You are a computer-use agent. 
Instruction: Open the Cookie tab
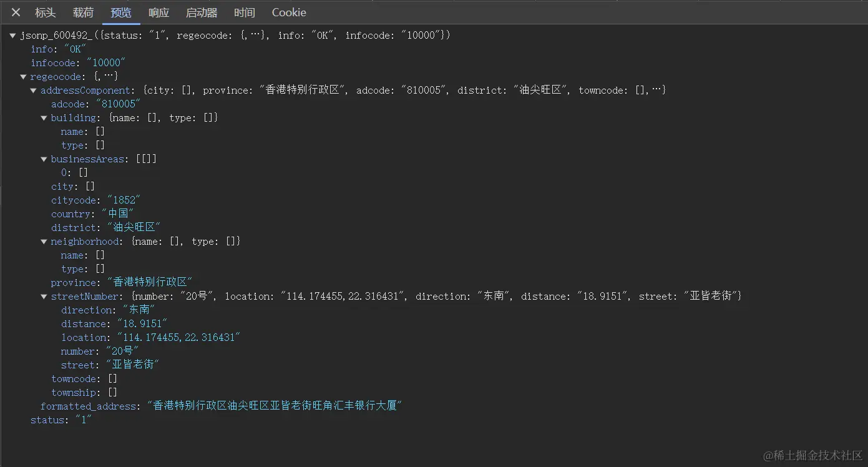[289, 12]
